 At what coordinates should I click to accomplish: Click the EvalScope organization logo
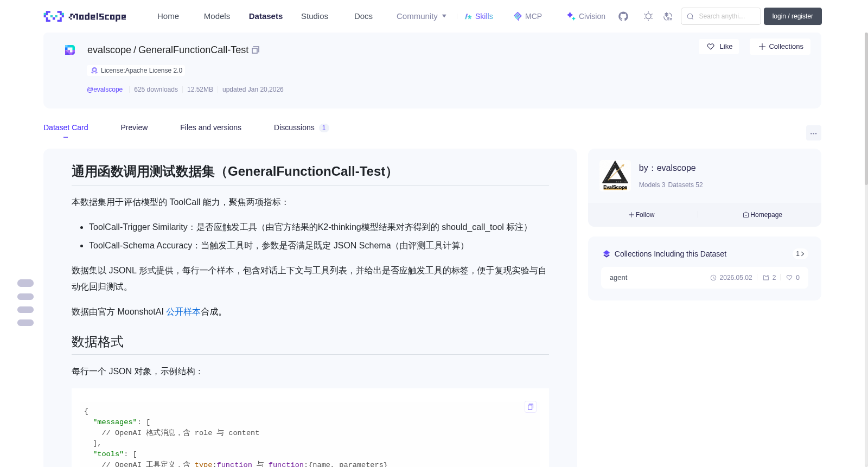615,175
